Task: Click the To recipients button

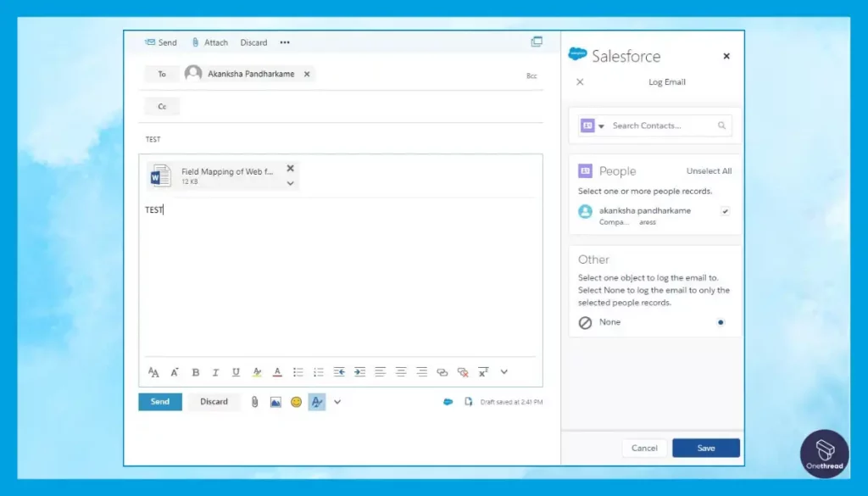Action: point(162,74)
